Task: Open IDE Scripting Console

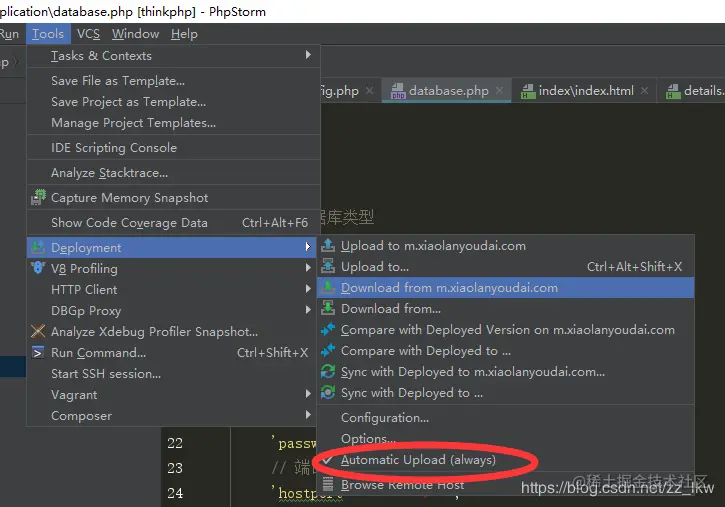Action: point(173,148)
